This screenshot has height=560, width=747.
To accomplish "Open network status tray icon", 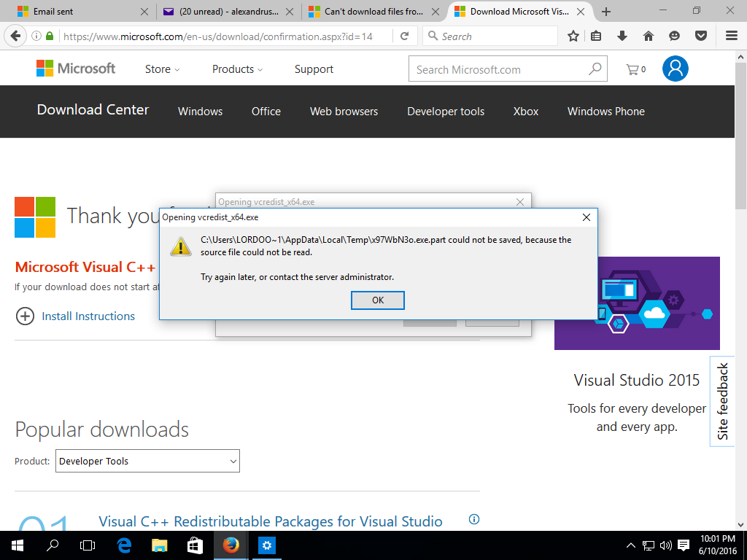I will 649,545.
